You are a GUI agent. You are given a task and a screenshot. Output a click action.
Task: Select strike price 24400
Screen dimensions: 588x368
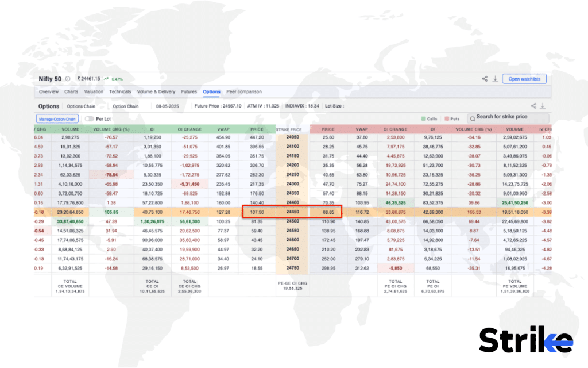pos(292,202)
